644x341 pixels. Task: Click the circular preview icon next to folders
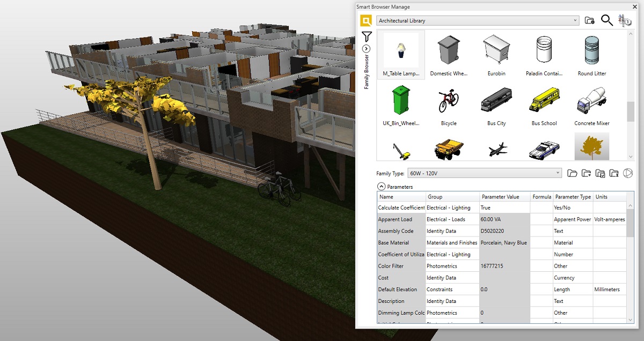[628, 173]
